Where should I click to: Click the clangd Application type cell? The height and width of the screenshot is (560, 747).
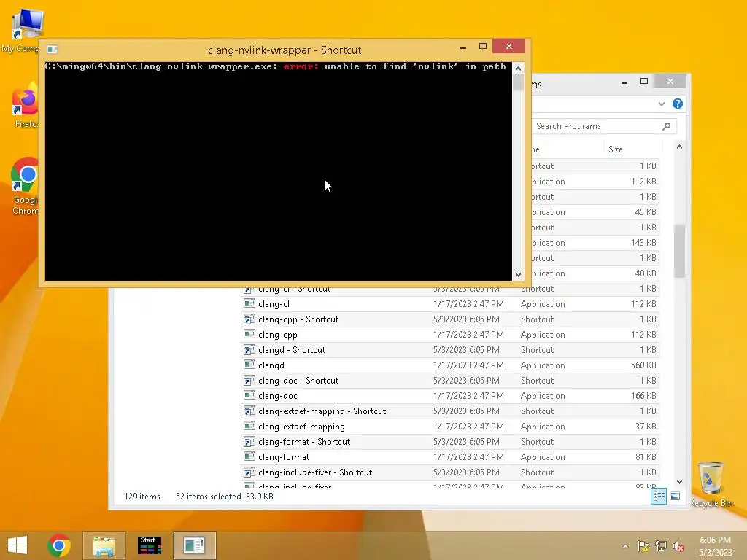pyautogui.click(x=543, y=365)
